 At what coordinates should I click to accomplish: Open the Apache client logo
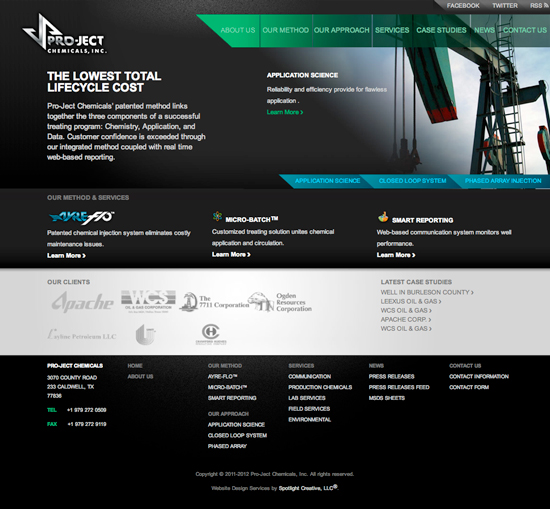[x=83, y=302]
